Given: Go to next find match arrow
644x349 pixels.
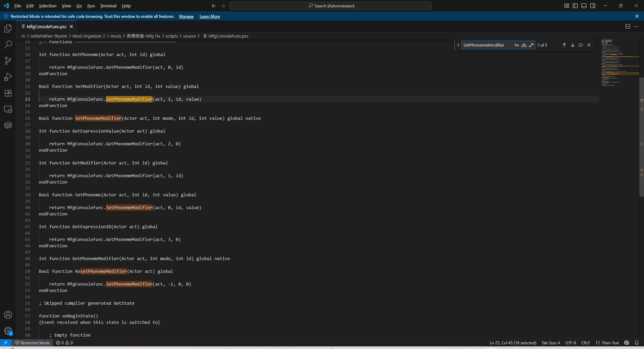Looking at the screenshot, I should [573, 45].
